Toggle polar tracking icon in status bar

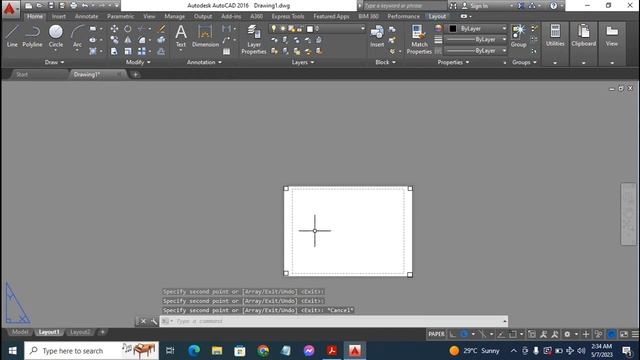pyautogui.click(x=464, y=334)
